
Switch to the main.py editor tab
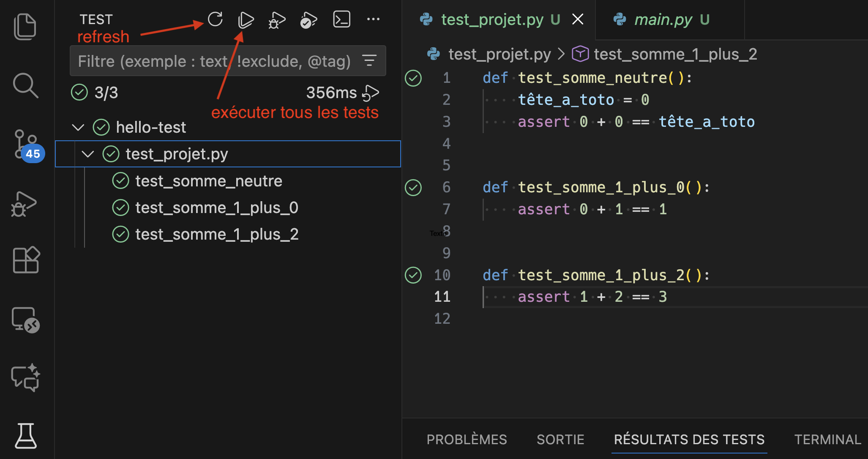pyautogui.click(x=663, y=19)
